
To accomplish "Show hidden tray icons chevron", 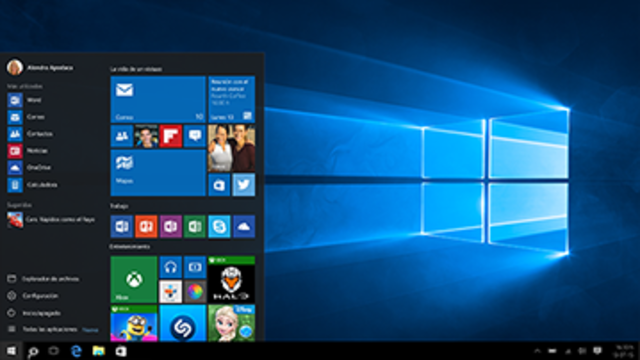I will tap(538, 351).
